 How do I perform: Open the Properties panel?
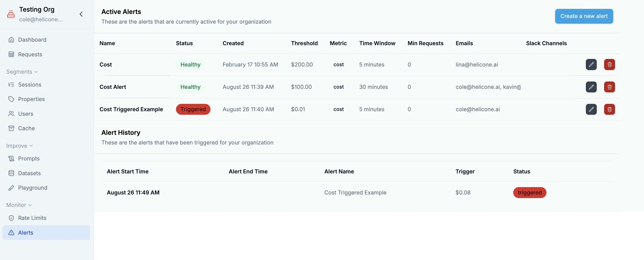pyautogui.click(x=31, y=99)
